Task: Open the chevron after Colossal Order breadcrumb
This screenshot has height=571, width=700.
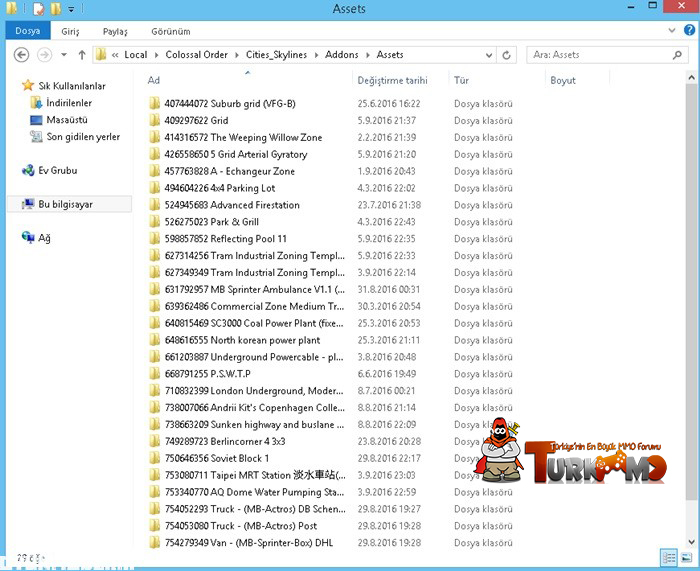Action: (237, 55)
